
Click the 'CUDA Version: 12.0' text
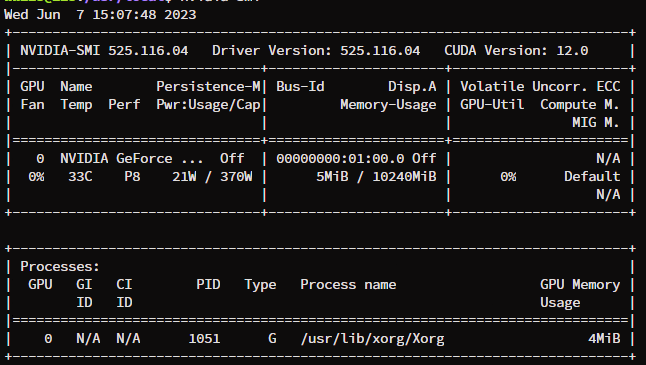[516, 51]
